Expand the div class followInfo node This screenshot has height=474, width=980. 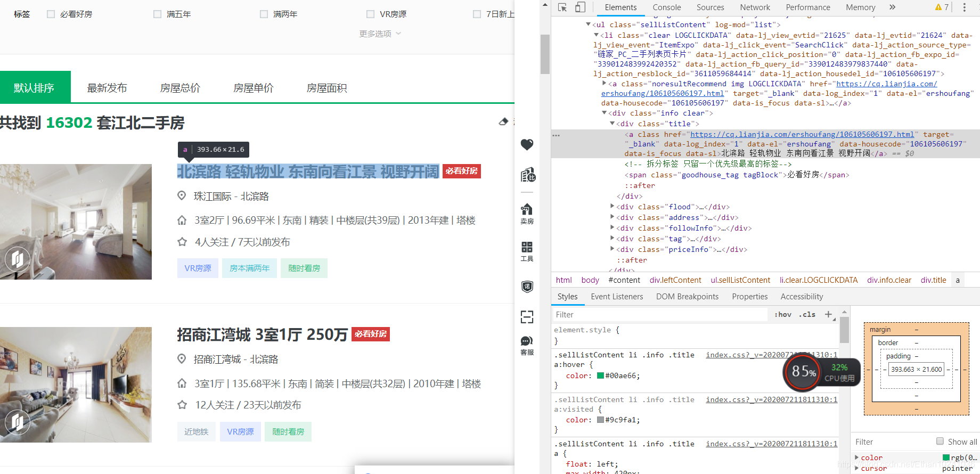pos(612,228)
